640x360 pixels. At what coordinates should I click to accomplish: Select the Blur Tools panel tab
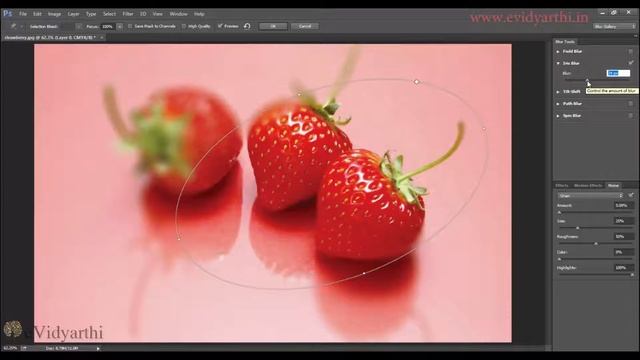pos(565,42)
